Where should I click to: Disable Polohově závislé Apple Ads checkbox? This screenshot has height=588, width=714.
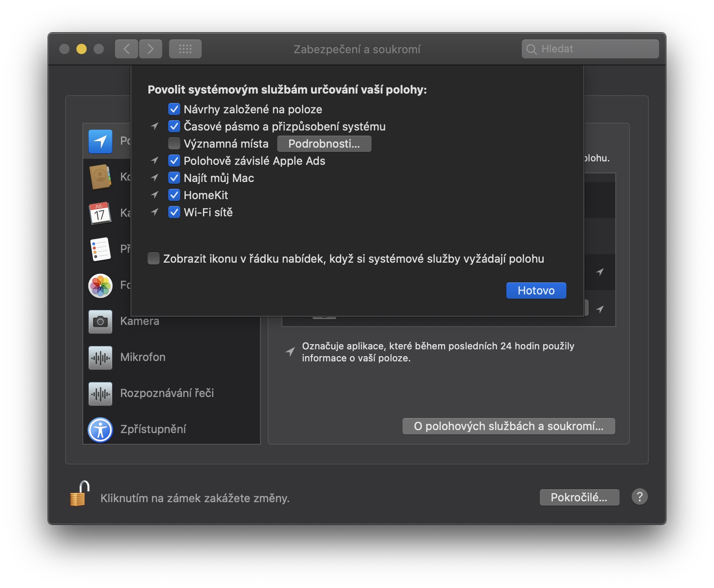[x=174, y=161]
